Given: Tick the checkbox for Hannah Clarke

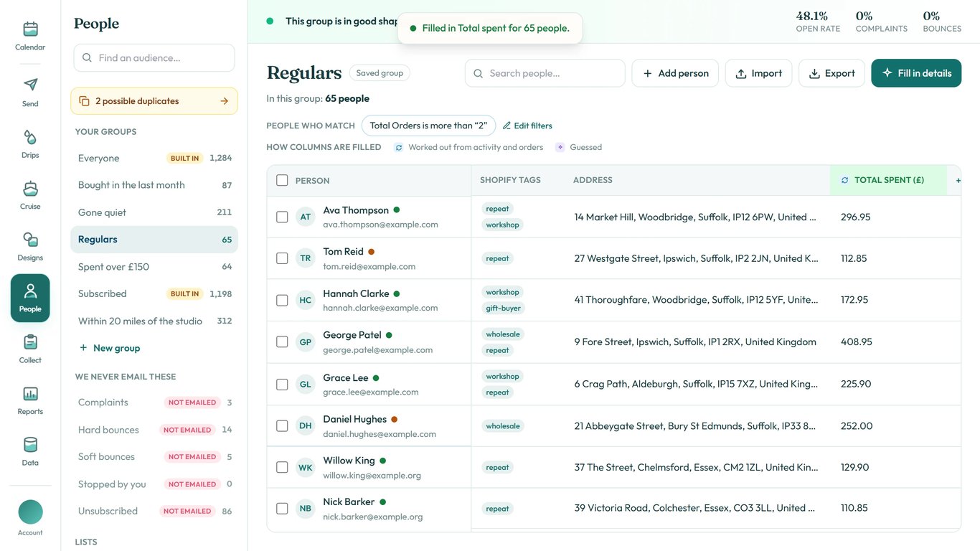Looking at the screenshot, I should [x=282, y=300].
